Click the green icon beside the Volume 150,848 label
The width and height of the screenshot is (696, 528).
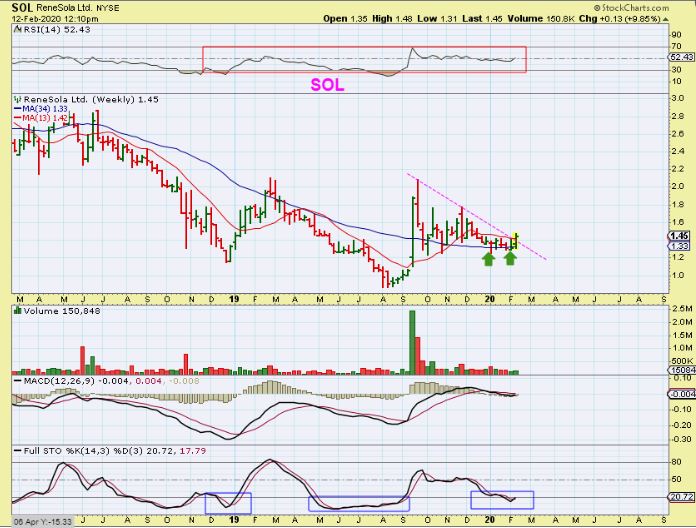click(x=18, y=311)
